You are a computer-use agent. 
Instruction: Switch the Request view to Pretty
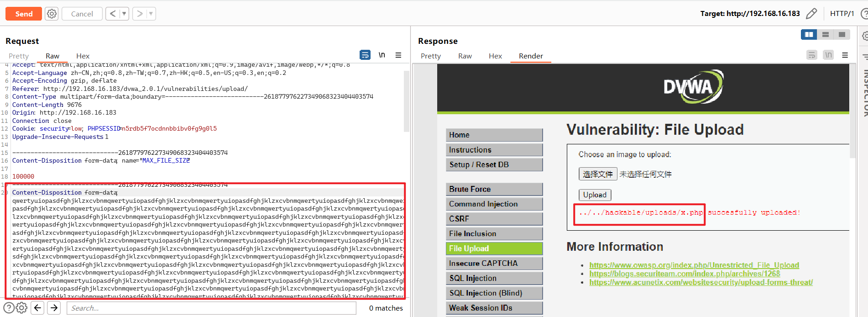coord(19,56)
